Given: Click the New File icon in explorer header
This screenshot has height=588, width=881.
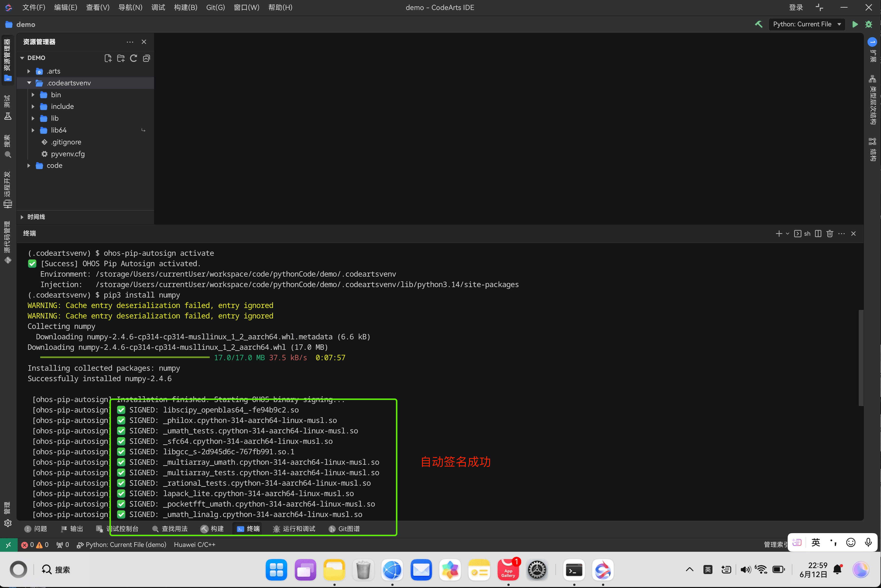Looking at the screenshot, I should coord(108,58).
